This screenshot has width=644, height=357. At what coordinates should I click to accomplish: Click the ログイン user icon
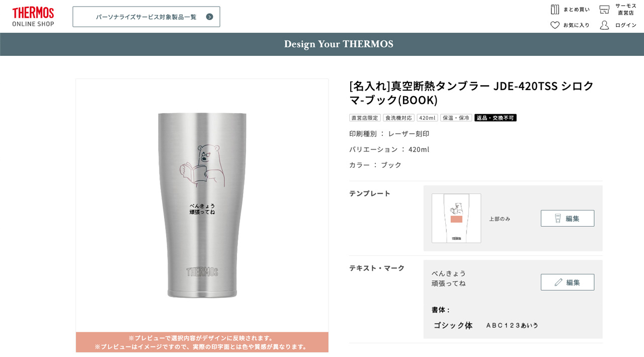click(604, 25)
